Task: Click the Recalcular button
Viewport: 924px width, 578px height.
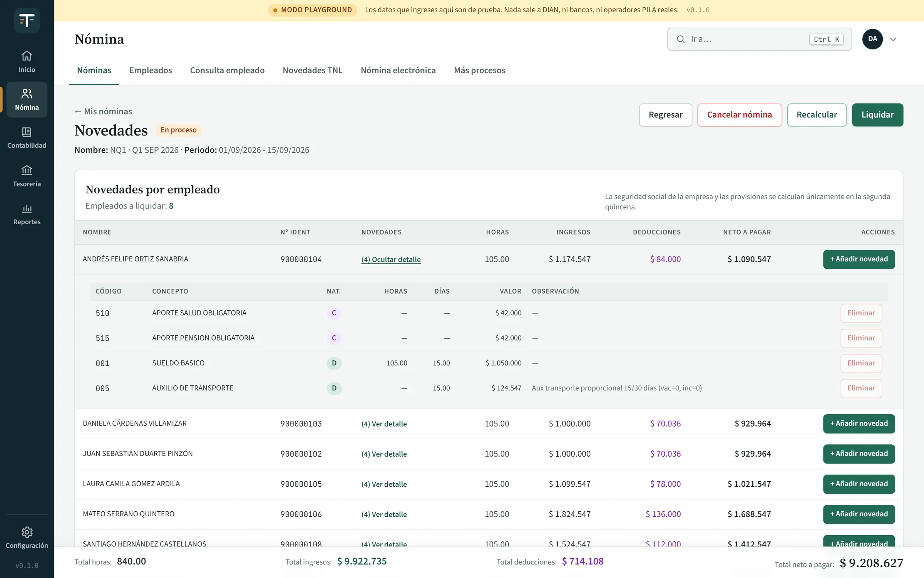Action: pos(817,115)
